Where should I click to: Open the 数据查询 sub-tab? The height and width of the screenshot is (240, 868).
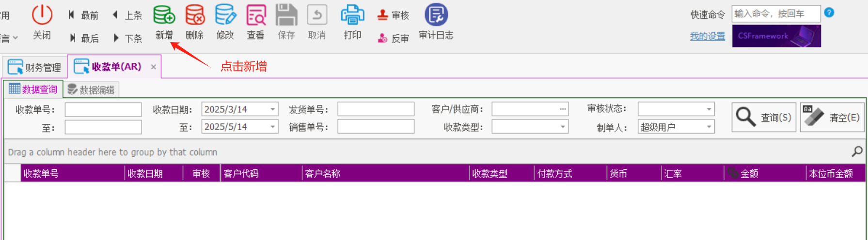[33, 90]
